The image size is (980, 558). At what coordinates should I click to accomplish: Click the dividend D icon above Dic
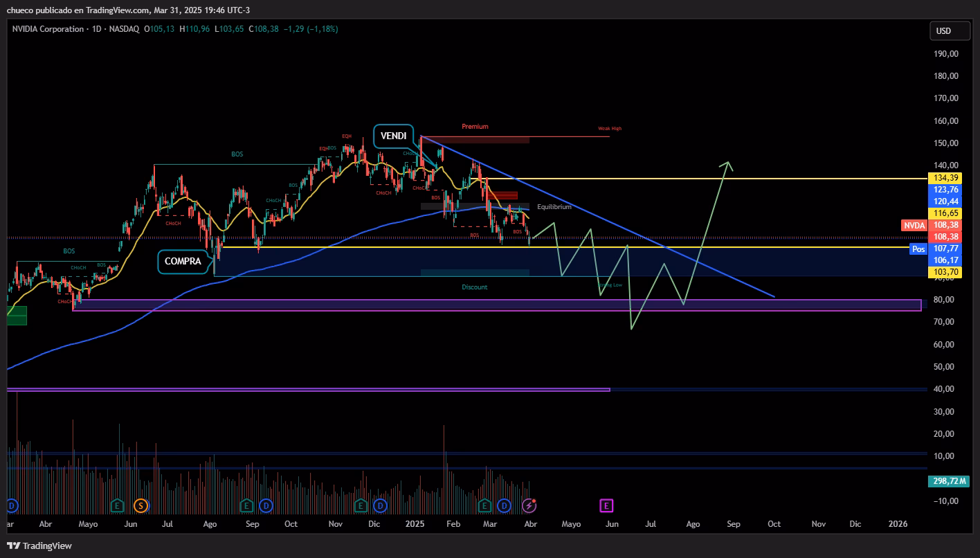pyautogui.click(x=379, y=505)
